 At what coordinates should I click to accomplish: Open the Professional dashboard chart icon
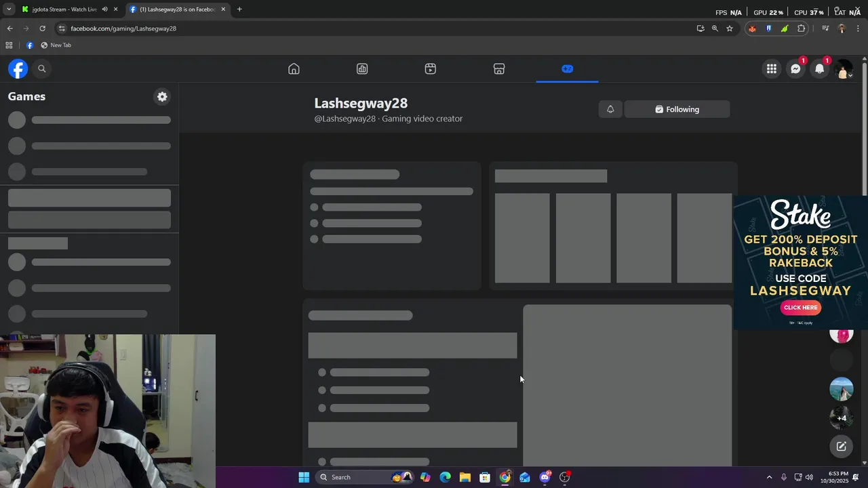[362, 68]
